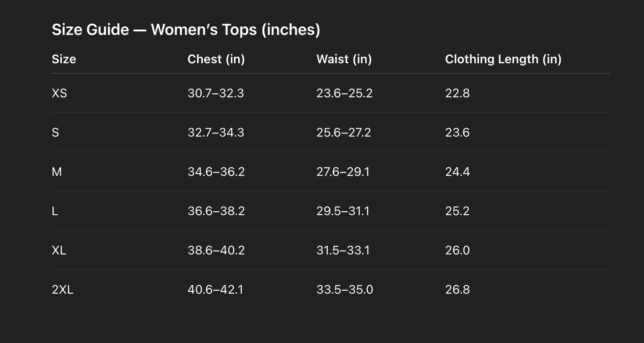This screenshot has width=644, height=343.
Task: Click waist value 29.5–31.1
Action: coord(343,211)
